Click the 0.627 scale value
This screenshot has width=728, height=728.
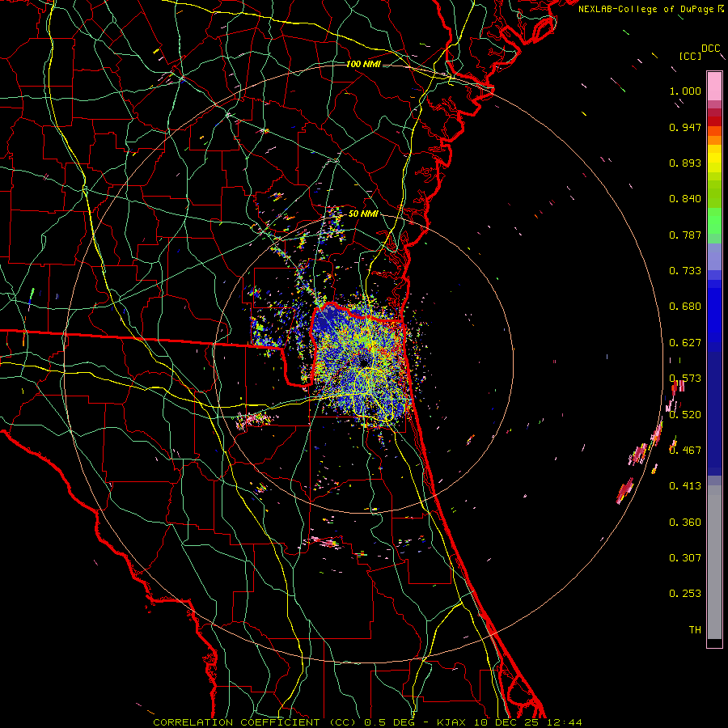pyautogui.click(x=685, y=343)
